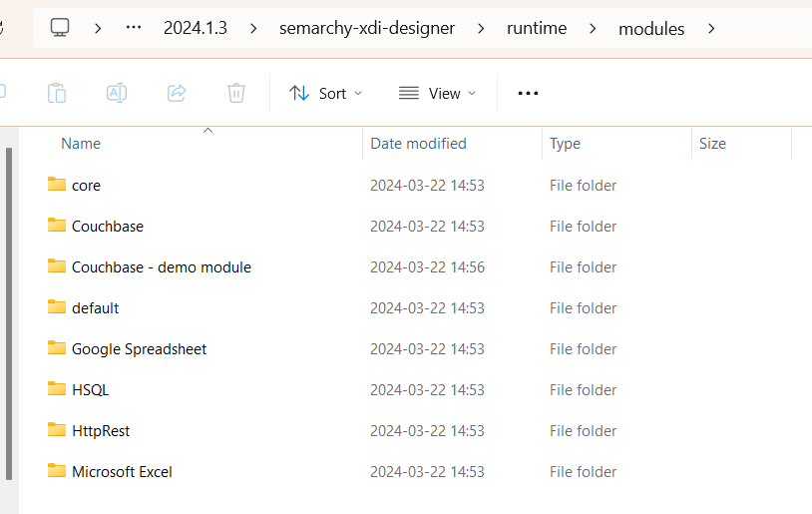Select the HttpRest folder name
This screenshot has height=514, width=812.
pyautogui.click(x=101, y=431)
